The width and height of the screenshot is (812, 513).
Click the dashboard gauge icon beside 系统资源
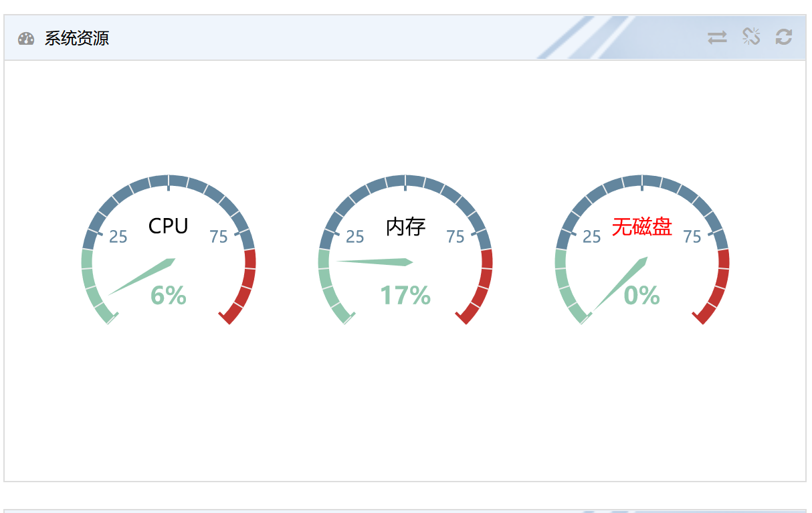tap(26, 38)
